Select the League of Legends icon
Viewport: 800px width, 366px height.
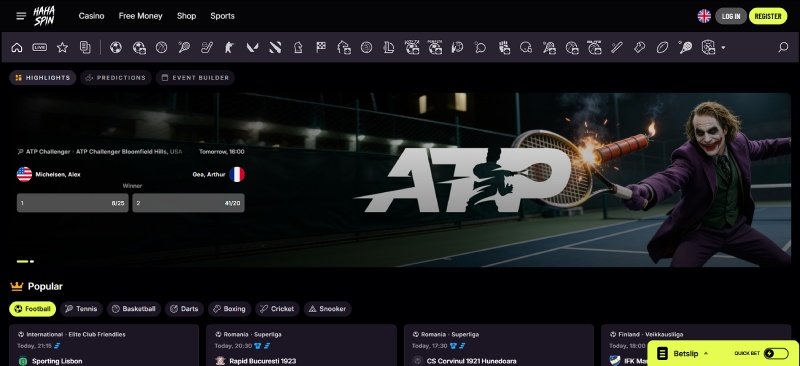pos(389,47)
